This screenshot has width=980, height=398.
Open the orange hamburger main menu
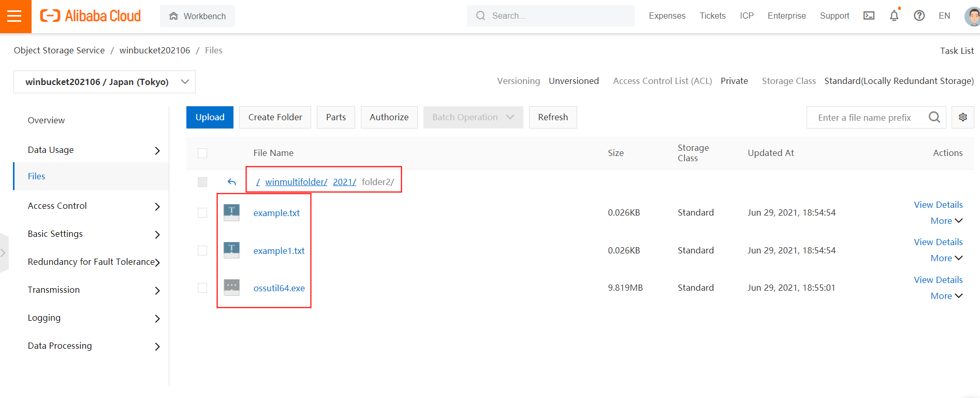[x=14, y=16]
